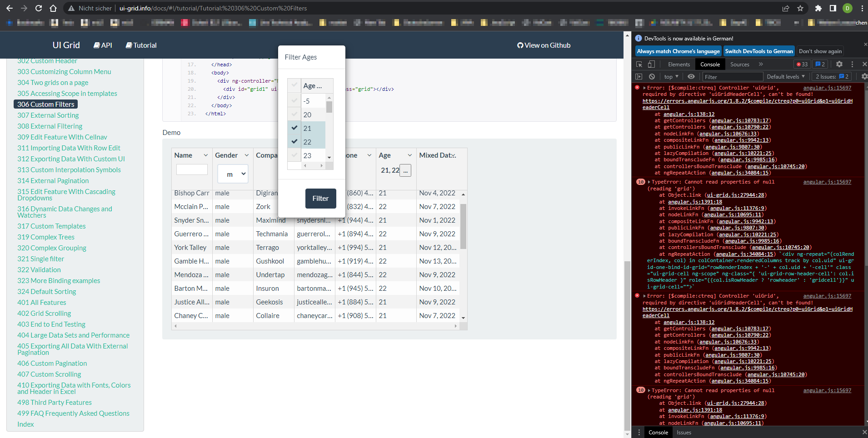Viewport: 868px width, 438px height.
Task: Uncheck the age 22 row
Action: (x=294, y=141)
